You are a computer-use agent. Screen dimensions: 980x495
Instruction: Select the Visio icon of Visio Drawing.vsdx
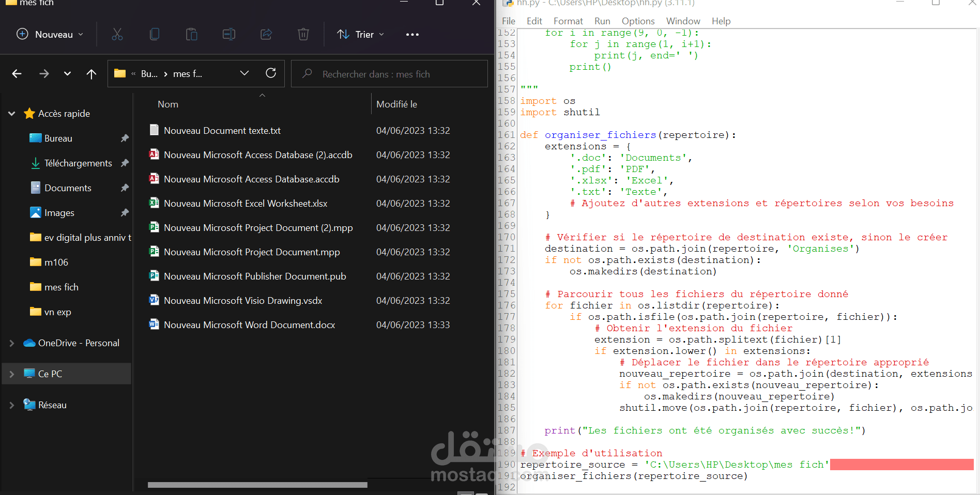154,300
